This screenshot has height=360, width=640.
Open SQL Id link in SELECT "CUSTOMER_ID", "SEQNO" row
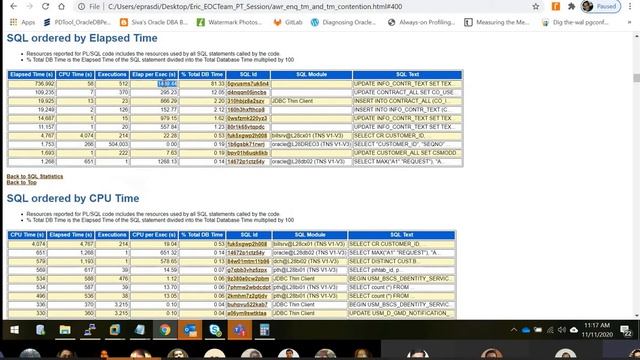coord(246,144)
